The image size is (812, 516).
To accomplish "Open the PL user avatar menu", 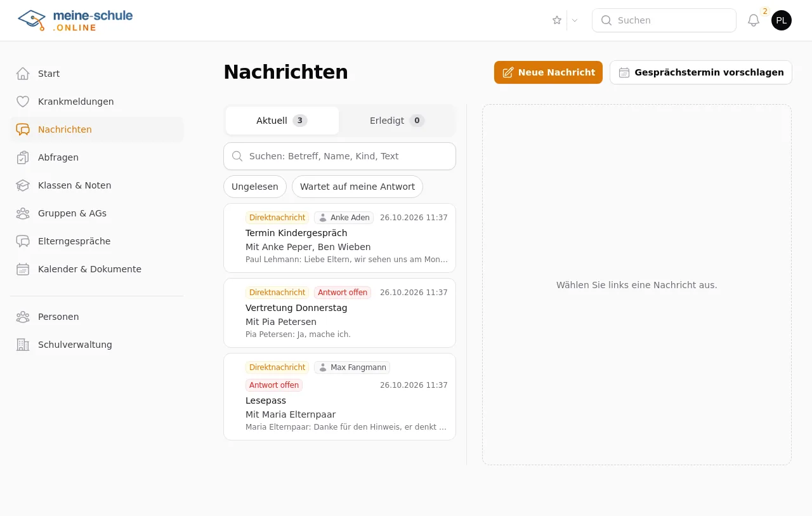I will coord(782,20).
